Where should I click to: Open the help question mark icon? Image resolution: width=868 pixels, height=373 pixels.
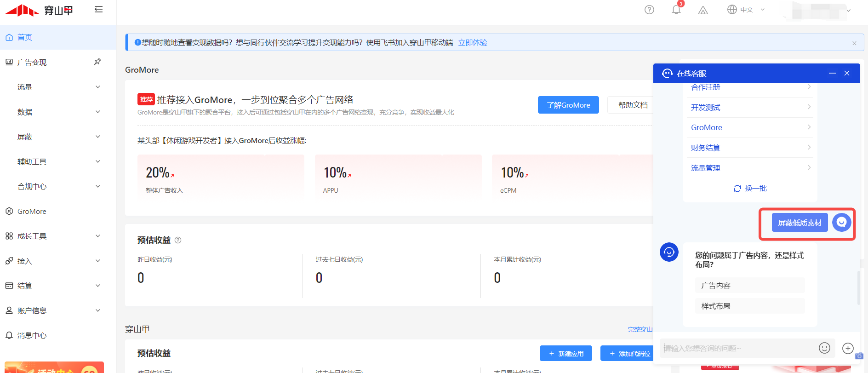point(649,10)
